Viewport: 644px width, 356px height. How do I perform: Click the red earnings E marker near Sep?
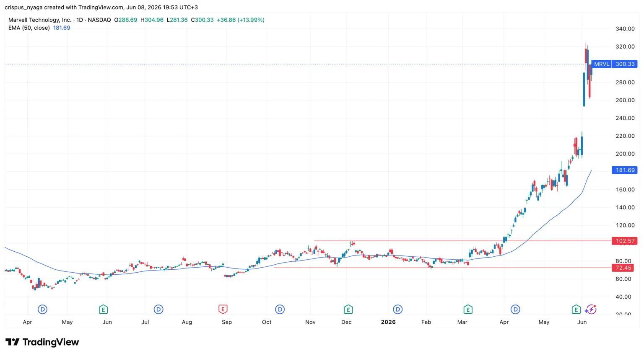[x=223, y=310]
